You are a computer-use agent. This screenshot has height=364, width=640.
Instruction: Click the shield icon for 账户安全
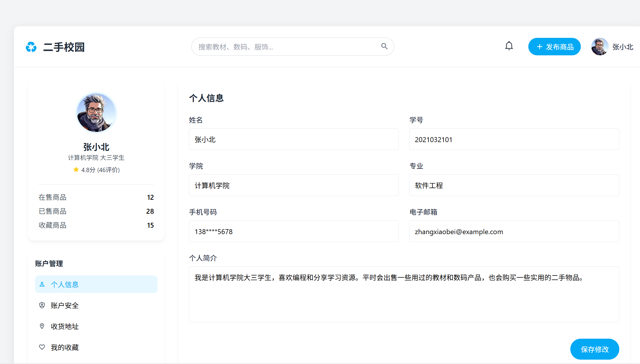pyautogui.click(x=42, y=305)
